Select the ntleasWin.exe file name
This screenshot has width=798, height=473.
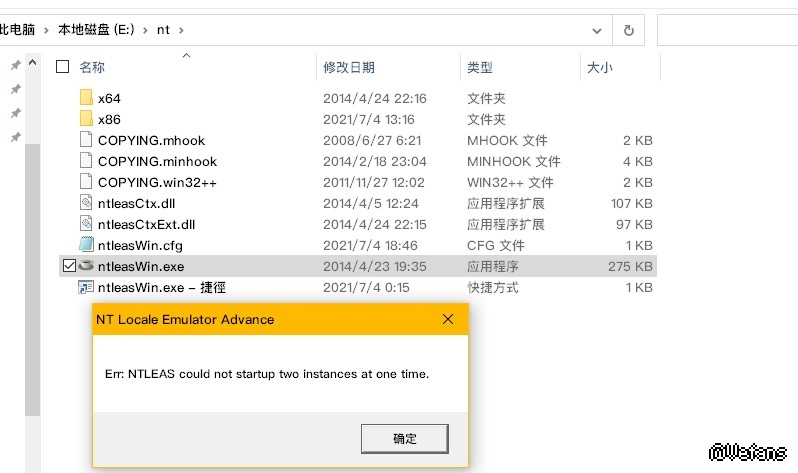point(141,266)
